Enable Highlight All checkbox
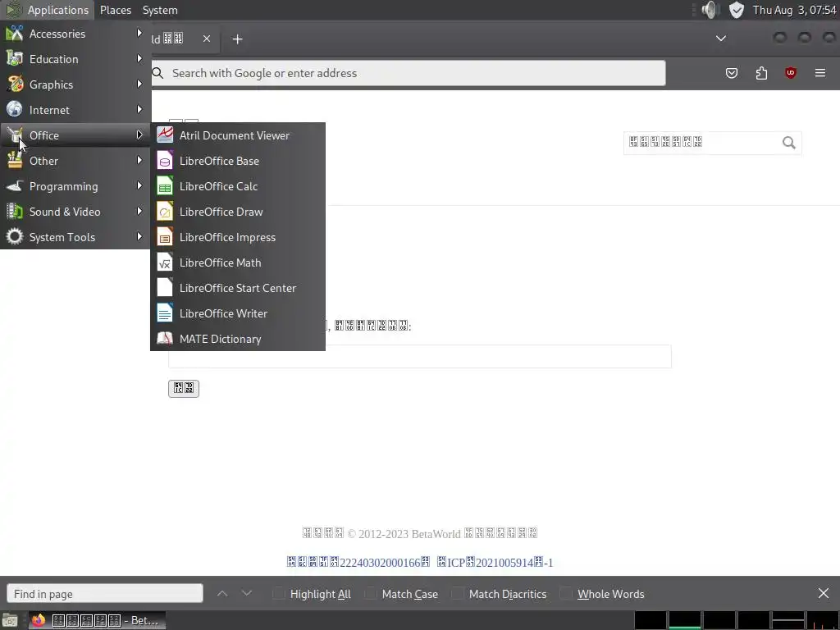This screenshot has width=840, height=630. coord(279,594)
